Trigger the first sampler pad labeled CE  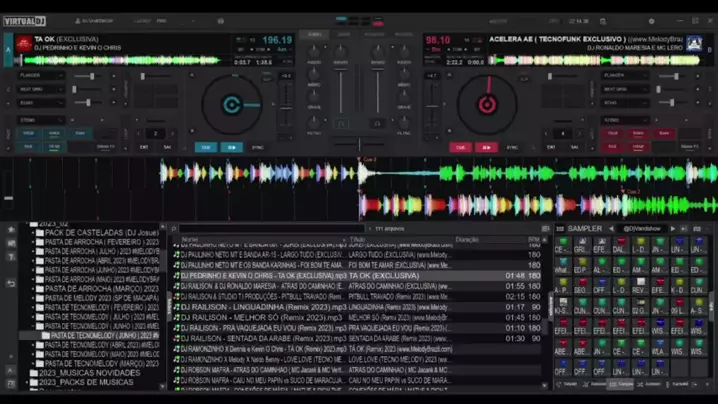tap(562, 246)
